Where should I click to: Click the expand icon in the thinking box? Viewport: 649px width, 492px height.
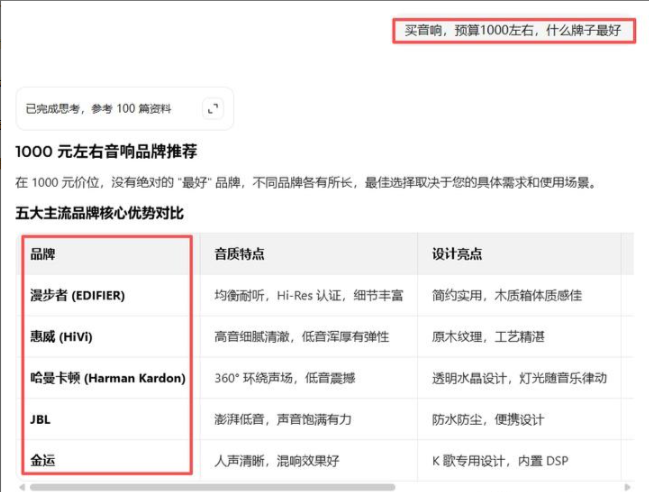(x=212, y=108)
